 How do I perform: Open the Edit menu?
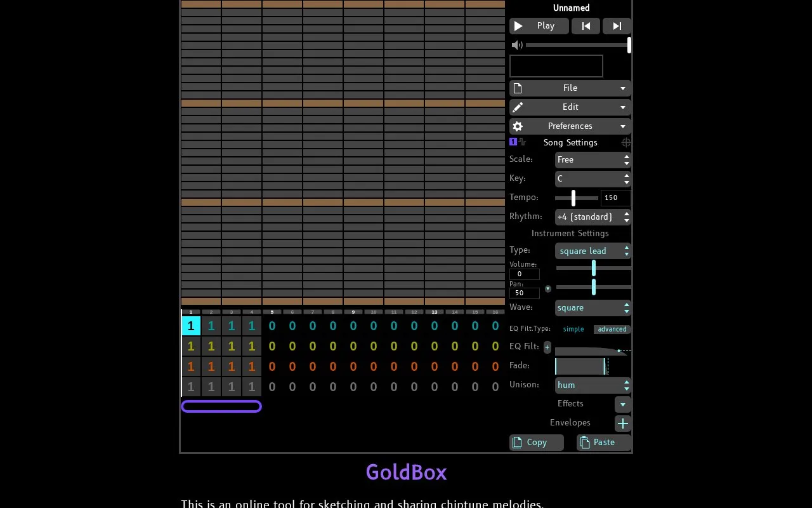570,107
